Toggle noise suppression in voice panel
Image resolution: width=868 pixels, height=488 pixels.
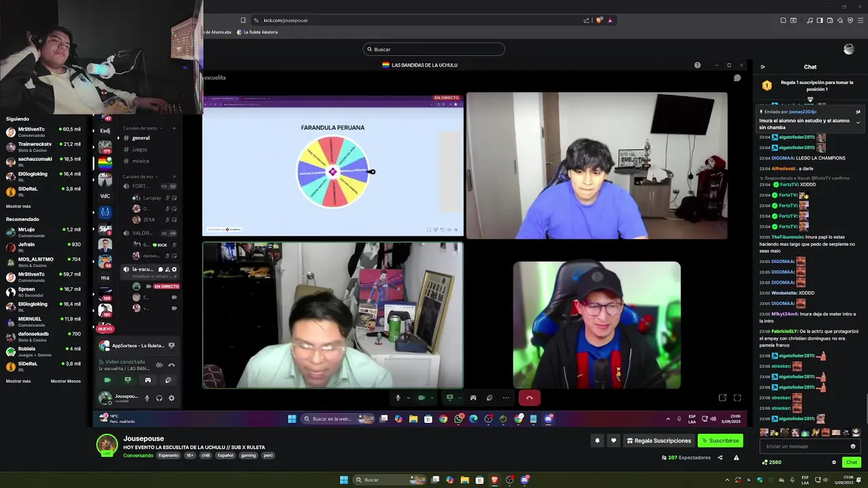(159, 365)
